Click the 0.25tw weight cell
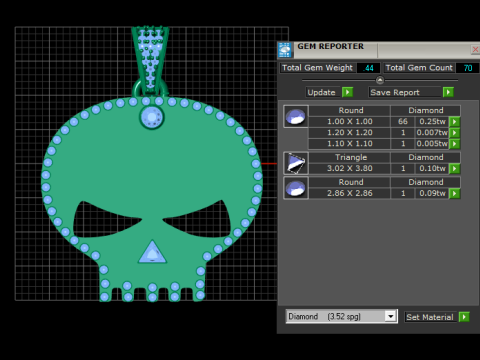Screen dimensions: 480x360 click(x=432, y=122)
